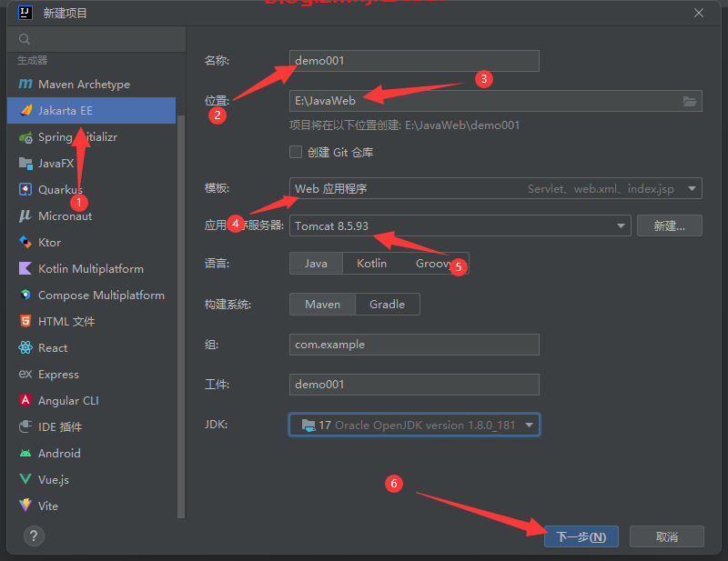Focus the group field com.example
Viewport: 728px width, 561px height.
[414, 345]
